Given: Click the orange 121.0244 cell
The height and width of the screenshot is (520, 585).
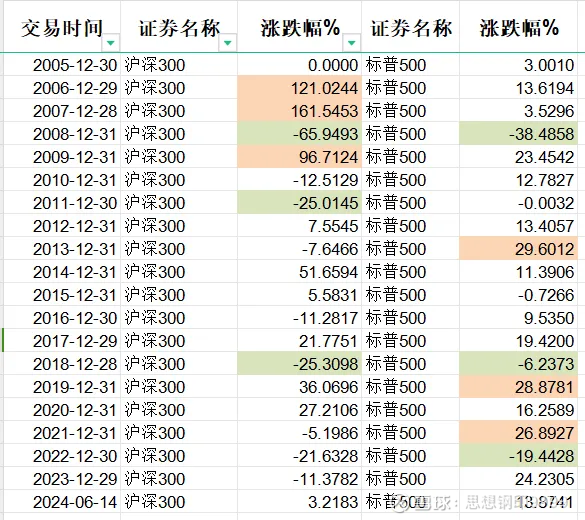Looking at the screenshot, I should coord(299,88).
